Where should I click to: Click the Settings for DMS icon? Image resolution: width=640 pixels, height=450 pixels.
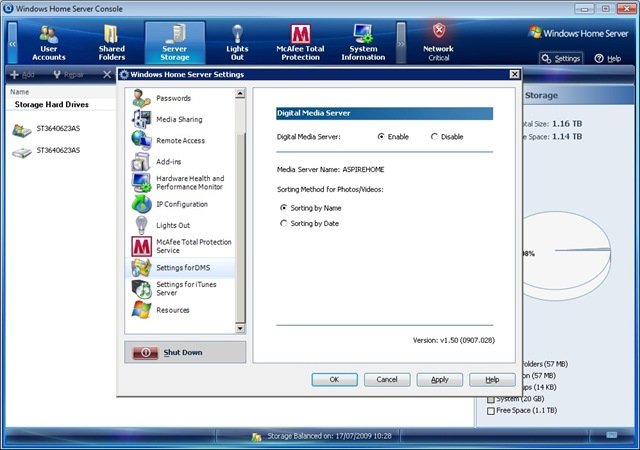(x=141, y=267)
